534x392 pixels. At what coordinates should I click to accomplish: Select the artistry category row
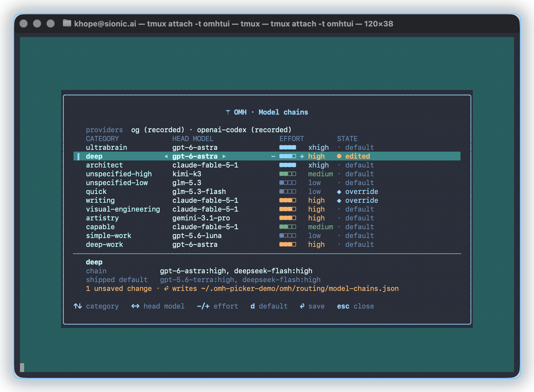[x=267, y=218]
